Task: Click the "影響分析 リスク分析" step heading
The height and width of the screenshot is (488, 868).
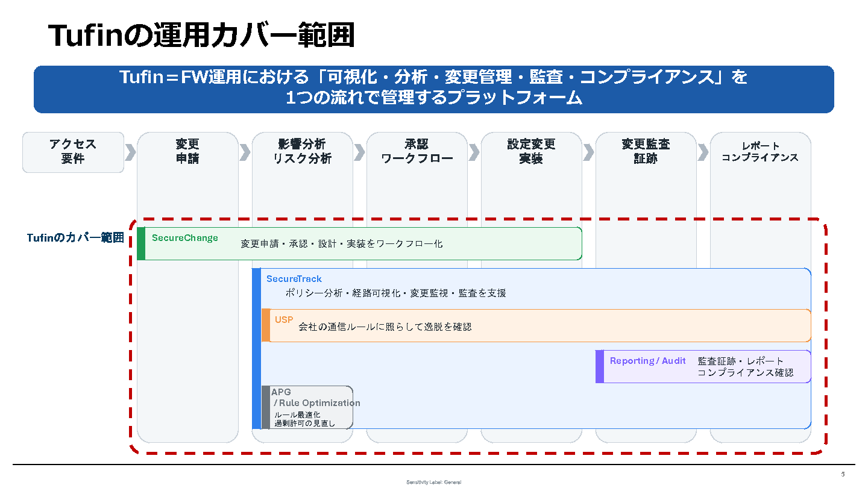Action: click(x=302, y=152)
